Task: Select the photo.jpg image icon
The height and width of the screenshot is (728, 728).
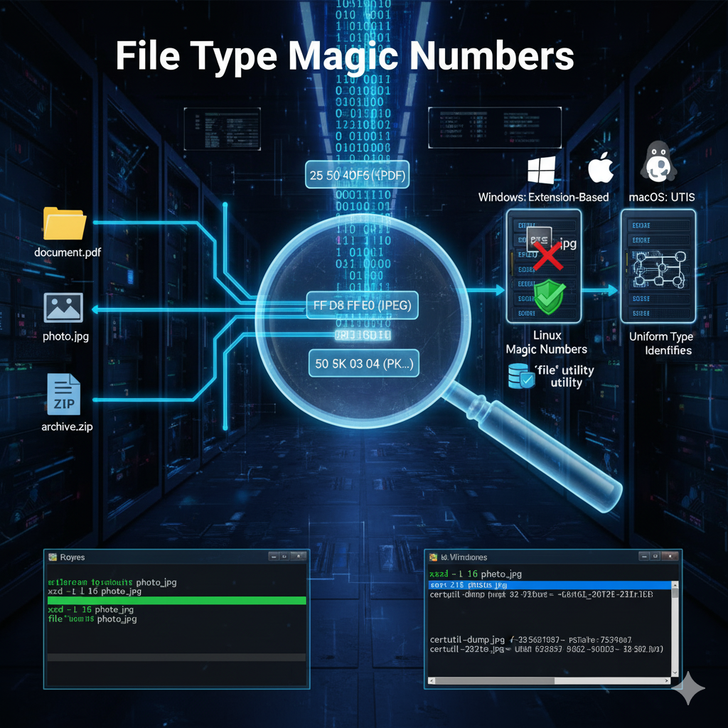Action: [x=63, y=307]
